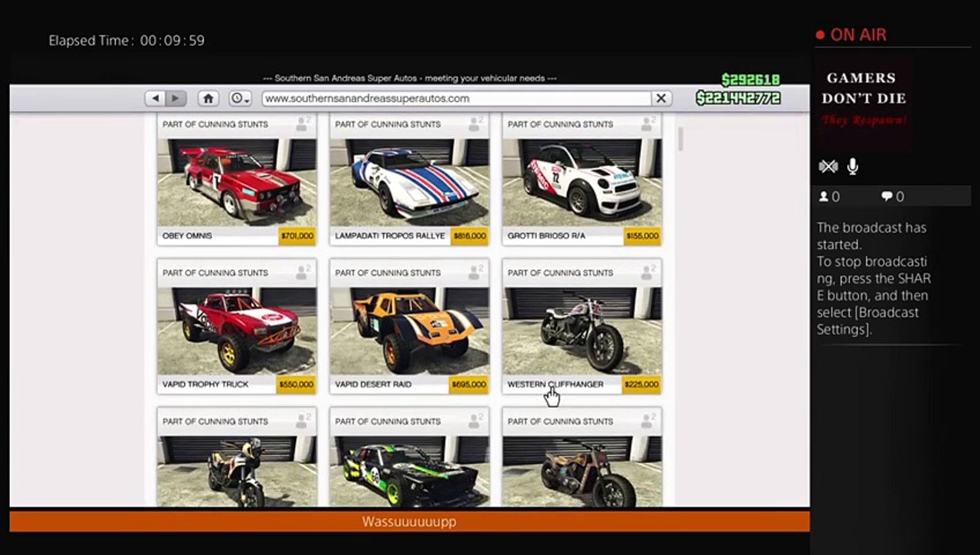Open the Grotti Brioso R/A thumbnail
980x555 pixels.
click(582, 183)
